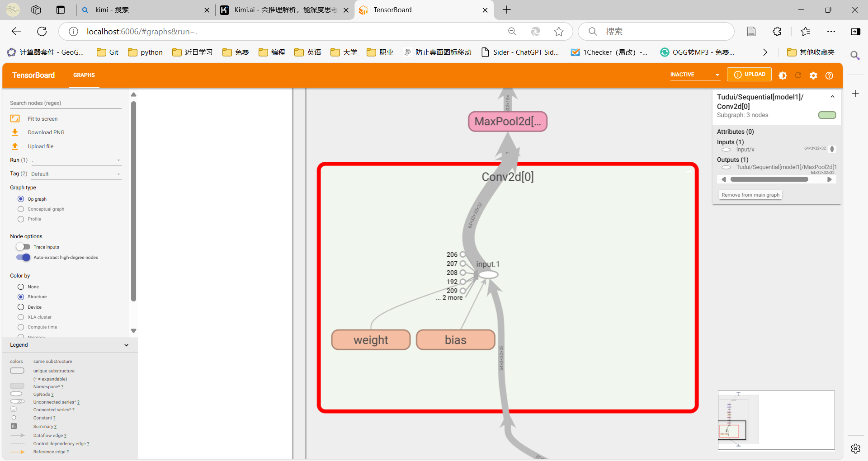Image resolution: width=868 pixels, height=461 pixels.
Task: Click the Download PNG arrow icon
Action: [15, 132]
